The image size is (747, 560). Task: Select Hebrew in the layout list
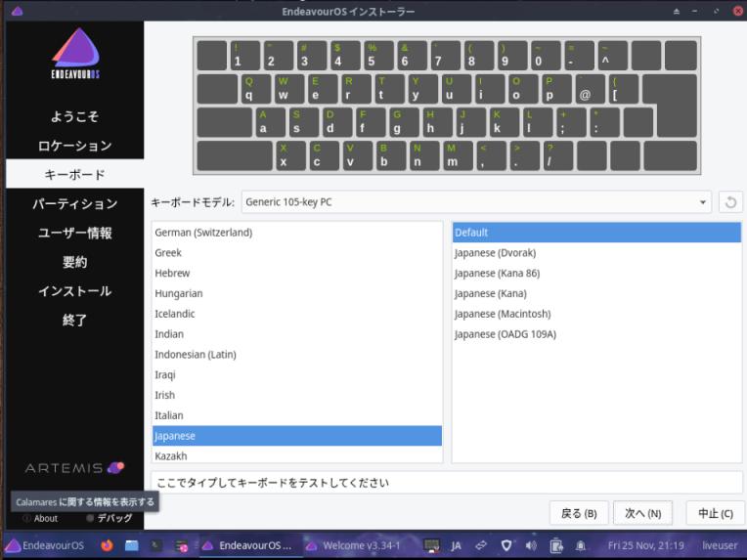tap(297, 274)
